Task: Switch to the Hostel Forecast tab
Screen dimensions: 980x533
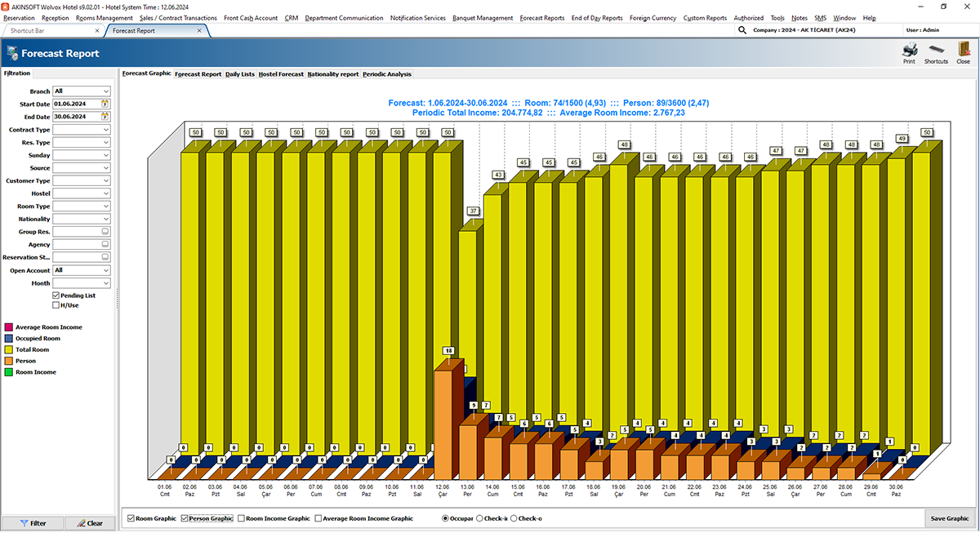Action: [281, 74]
